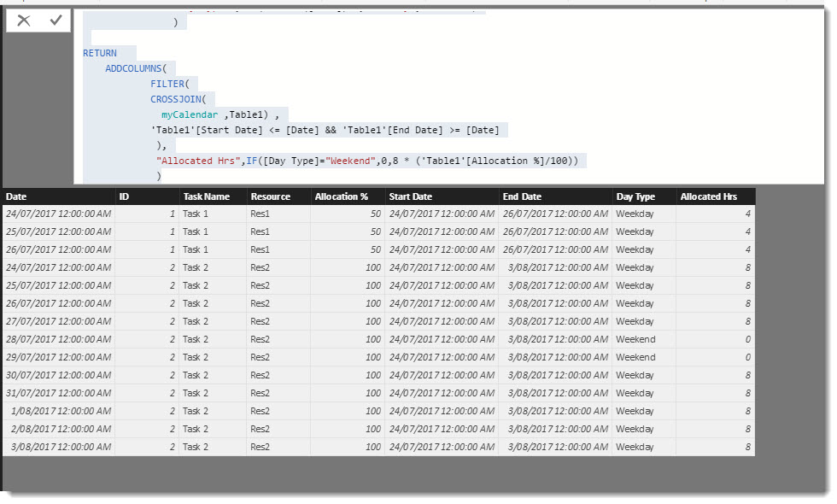837x504 pixels.
Task: Select Date cell 30/07/2017 12:00:00 AM
Action: [59, 375]
